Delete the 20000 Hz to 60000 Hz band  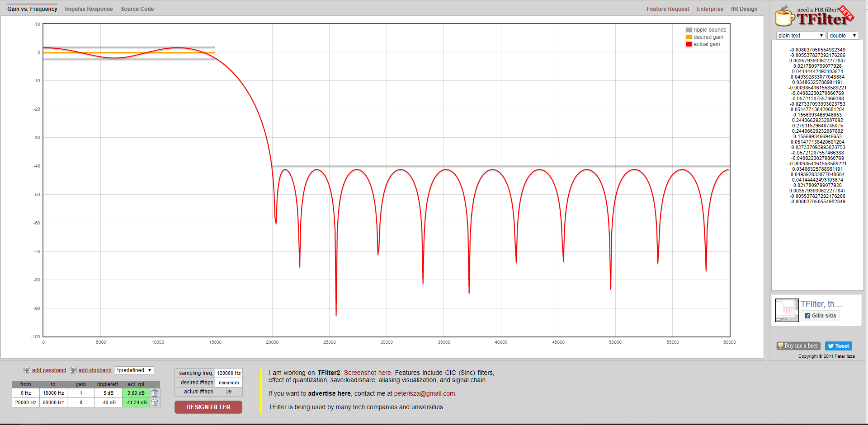tap(155, 402)
